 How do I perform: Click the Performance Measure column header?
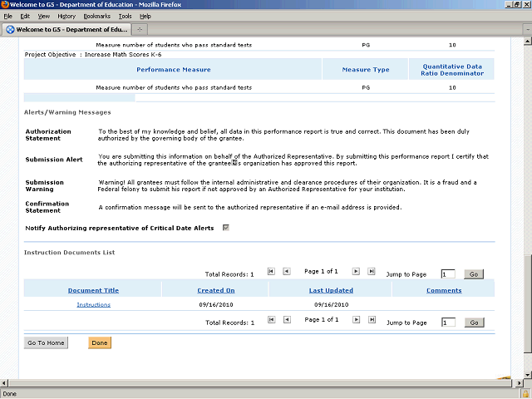click(x=174, y=70)
